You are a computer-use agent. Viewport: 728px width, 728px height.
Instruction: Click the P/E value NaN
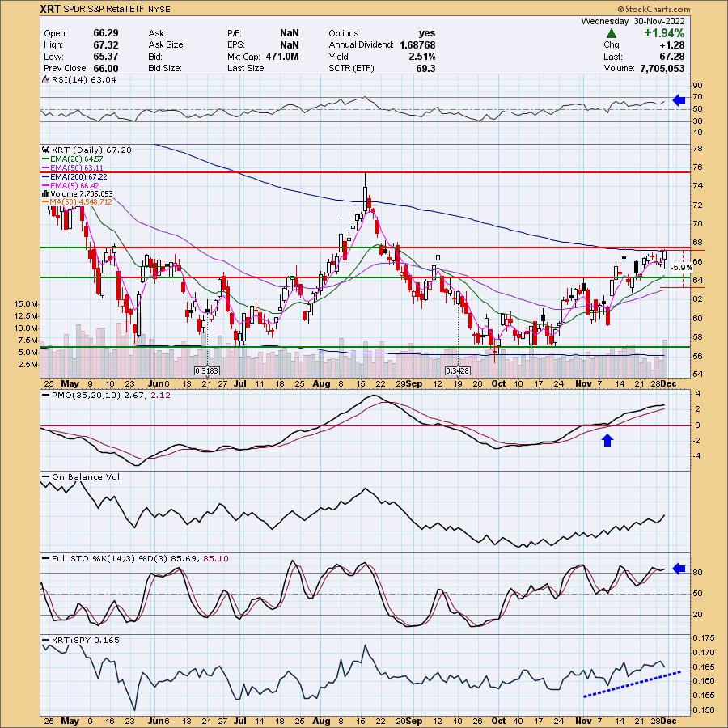[290, 33]
